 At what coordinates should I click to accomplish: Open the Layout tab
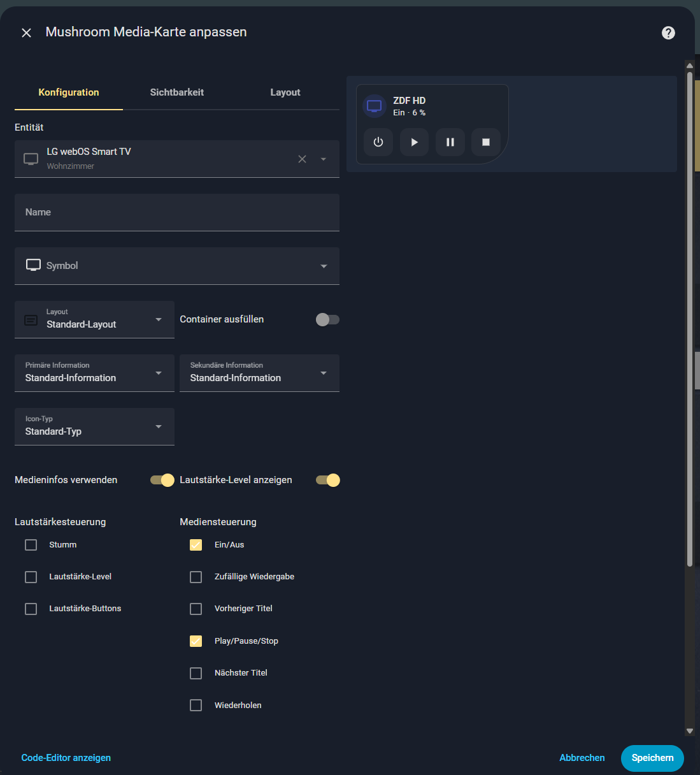click(285, 92)
